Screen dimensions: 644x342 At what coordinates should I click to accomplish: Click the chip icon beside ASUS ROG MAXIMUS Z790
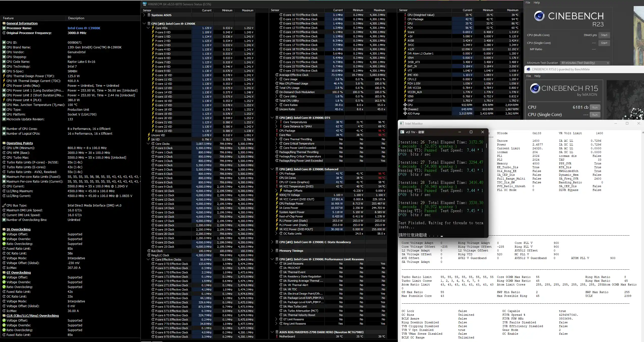[x=277, y=332]
